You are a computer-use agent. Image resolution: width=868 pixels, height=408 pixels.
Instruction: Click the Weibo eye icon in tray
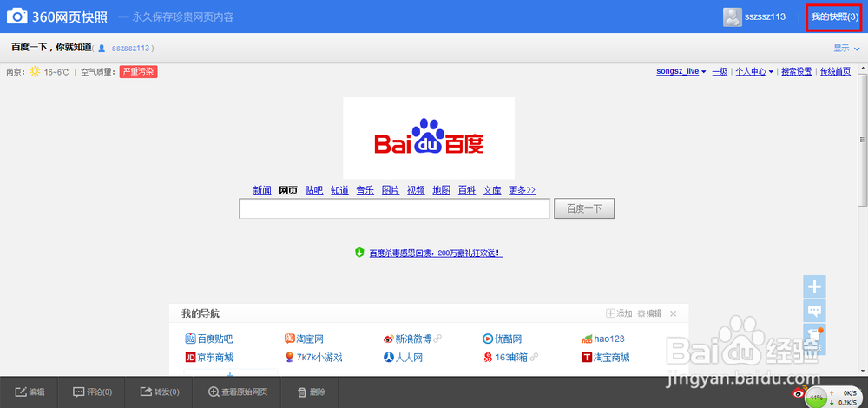point(799,392)
